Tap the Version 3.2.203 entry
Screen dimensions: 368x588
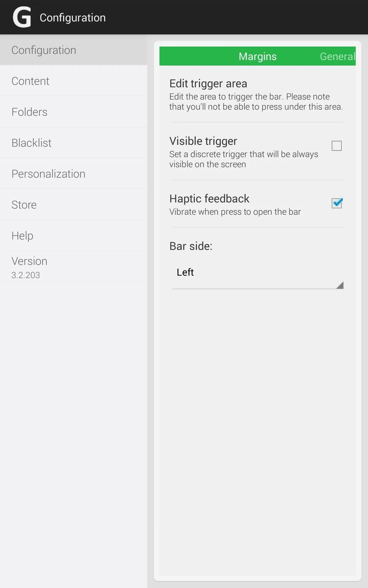[x=74, y=266]
